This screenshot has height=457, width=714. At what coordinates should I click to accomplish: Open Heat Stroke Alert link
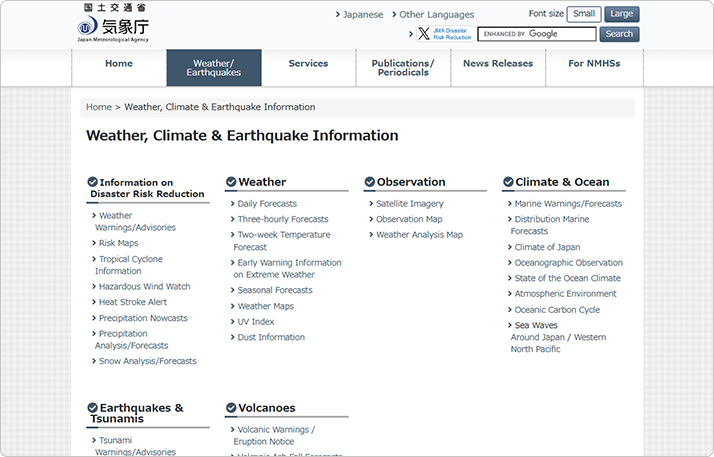point(133,302)
